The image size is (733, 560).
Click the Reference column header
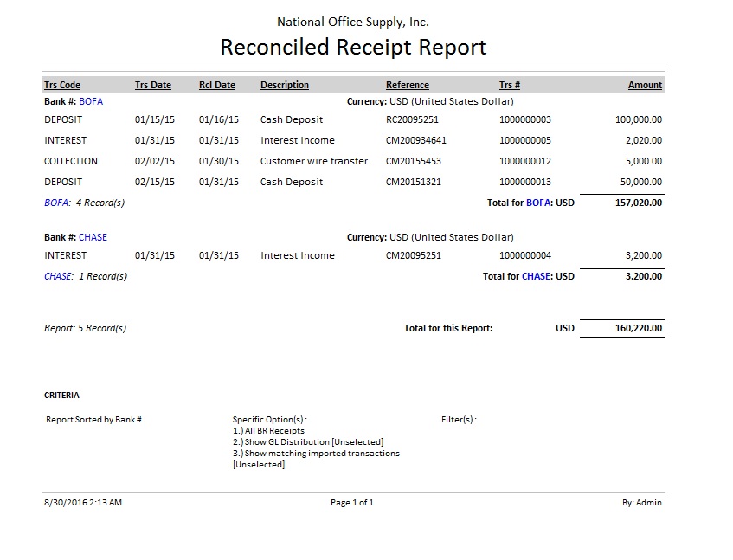(x=408, y=85)
